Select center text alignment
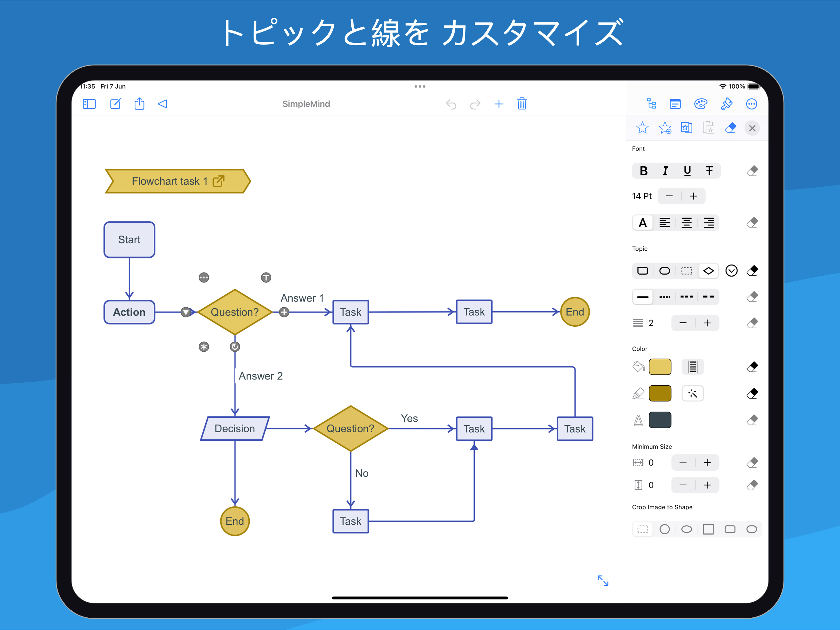 687,223
